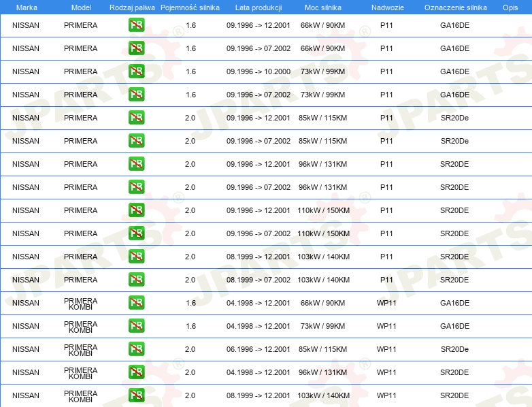
Task: Click petrol icon in PRIMERA KOMBI 66kW row
Action: [x=136, y=302]
